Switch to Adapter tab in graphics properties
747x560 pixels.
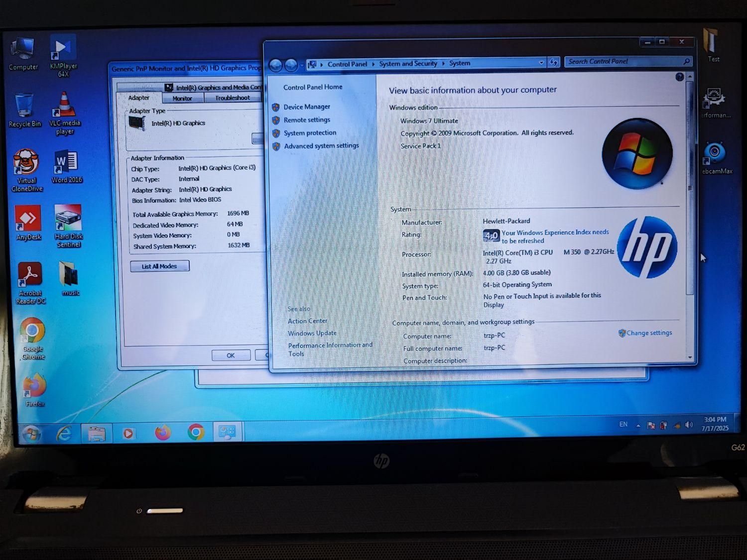point(139,98)
